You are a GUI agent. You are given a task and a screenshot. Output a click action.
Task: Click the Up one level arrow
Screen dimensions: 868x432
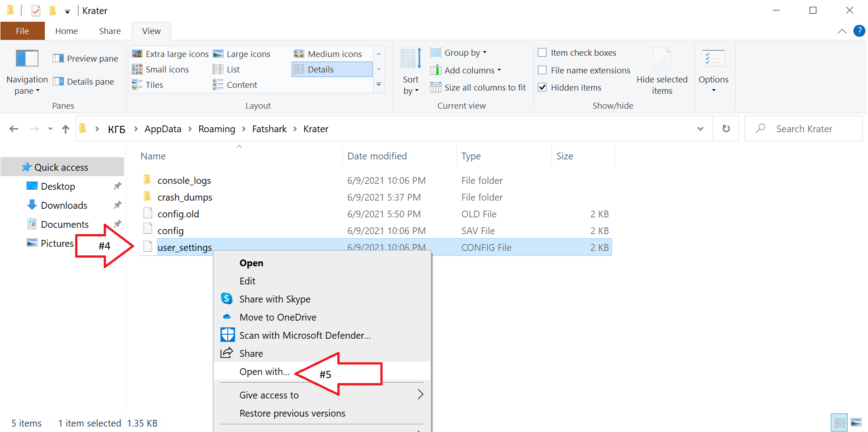(66, 129)
